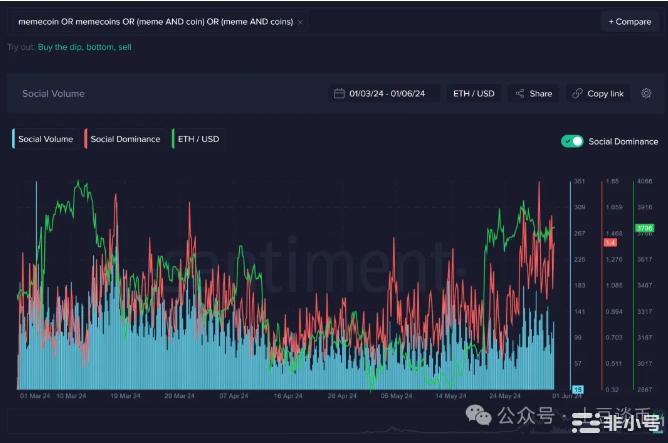This screenshot has height=443, width=668.
Task: Open chart settings gear
Action: tap(646, 93)
